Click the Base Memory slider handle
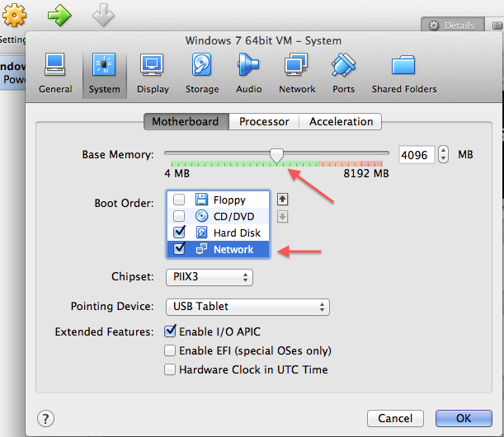Viewport: 504px width, 437px height. [277, 154]
